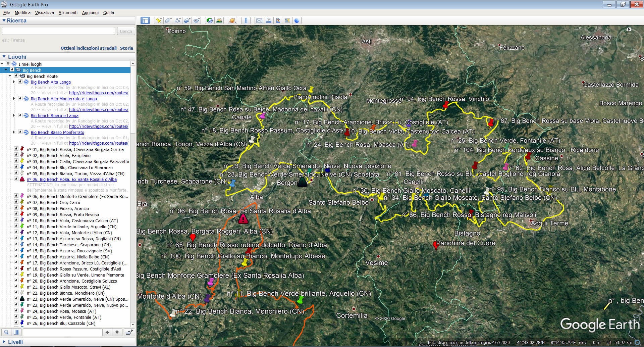Collapse the I miei luoghi tree node
The height and width of the screenshot is (347, 644).
pyautogui.click(x=2, y=64)
